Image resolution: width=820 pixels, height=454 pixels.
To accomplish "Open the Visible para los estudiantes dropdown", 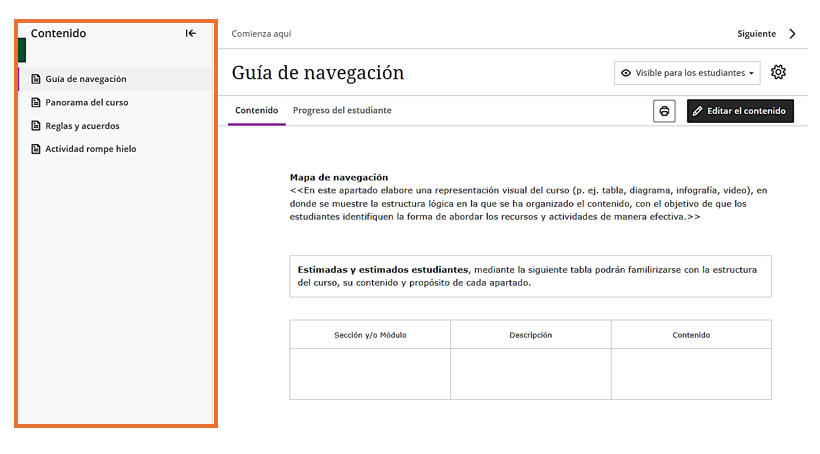I will pos(688,73).
